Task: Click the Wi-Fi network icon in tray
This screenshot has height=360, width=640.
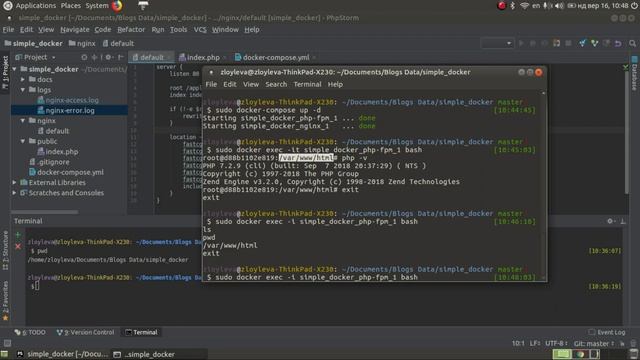Action: (524, 6)
